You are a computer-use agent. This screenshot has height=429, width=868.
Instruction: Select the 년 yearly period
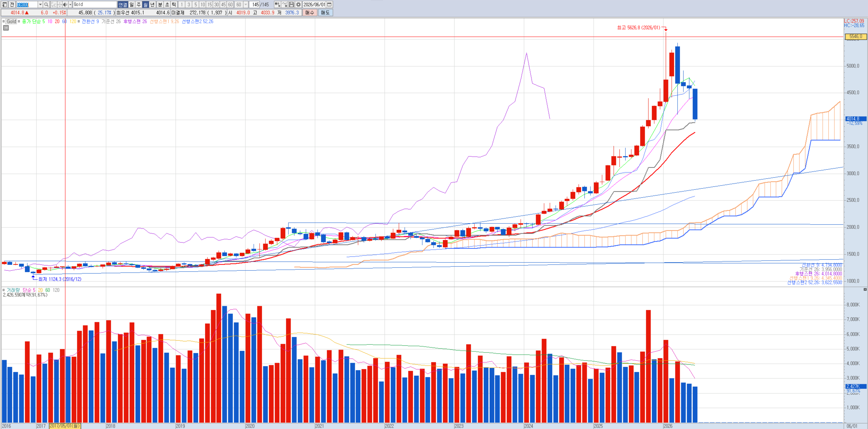[x=152, y=4]
